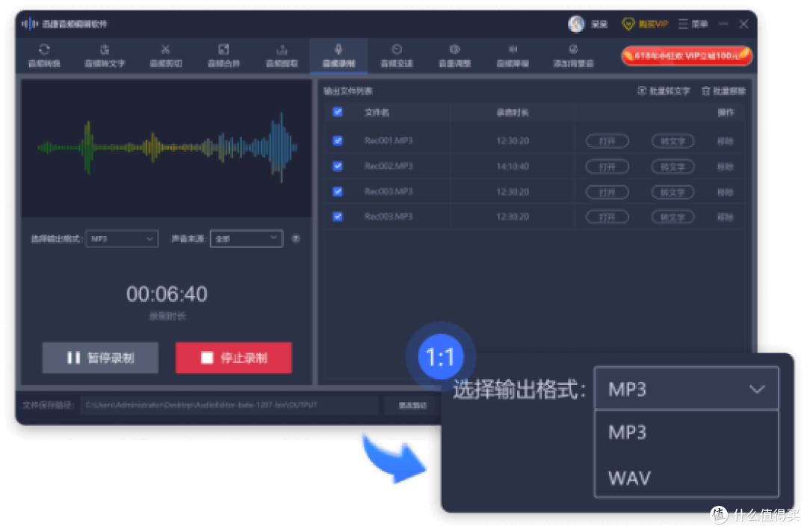Click the help question mark beside 声音来源

tap(296, 239)
